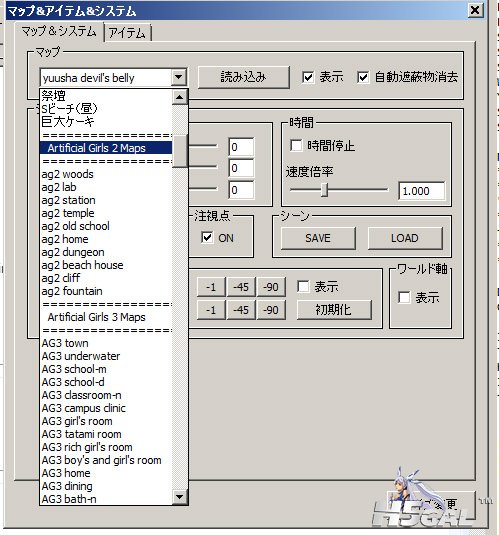Click the dropdown list scroll-down arrow
Screen dimensions: 499x535
pyautogui.click(x=180, y=496)
